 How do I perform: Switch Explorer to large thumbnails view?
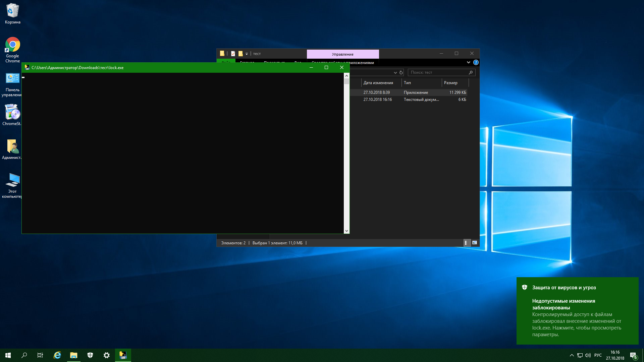coord(475,243)
